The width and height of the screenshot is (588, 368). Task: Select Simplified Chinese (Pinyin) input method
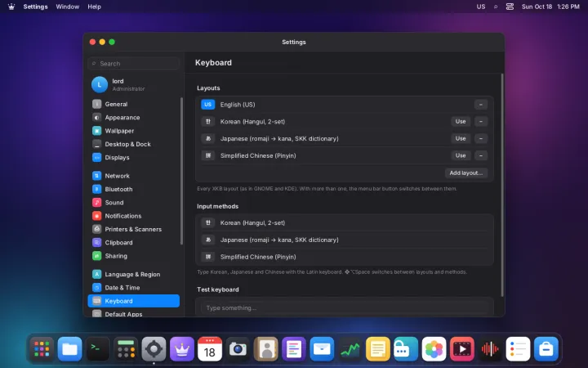tap(345, 257)
